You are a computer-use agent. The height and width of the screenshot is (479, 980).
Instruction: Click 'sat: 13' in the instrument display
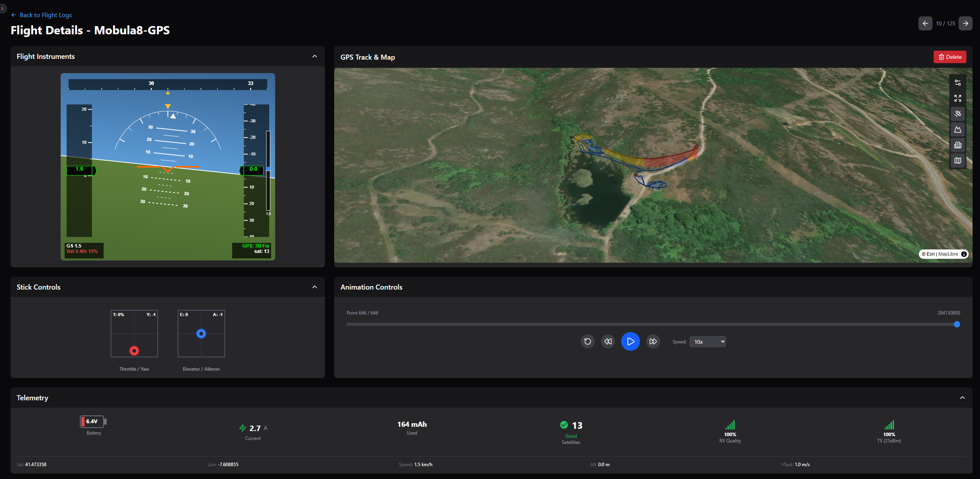[262, 251]
